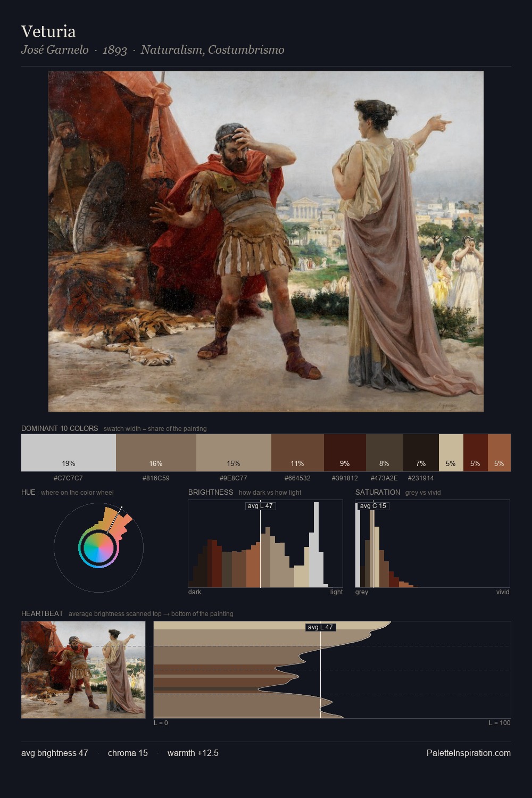Click hex code '#391812' text
Screen dimensions: 532x798
[345, 478]
